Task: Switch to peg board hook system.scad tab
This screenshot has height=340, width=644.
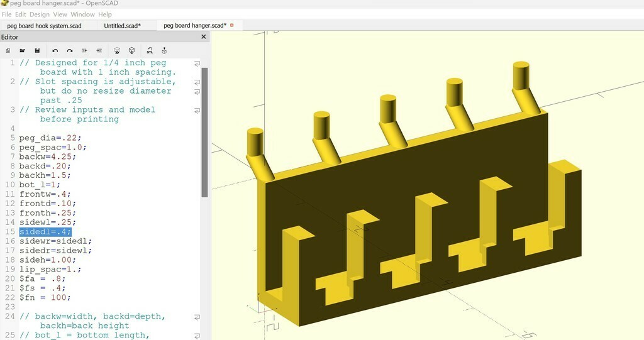Action: (x=44, y=26)
